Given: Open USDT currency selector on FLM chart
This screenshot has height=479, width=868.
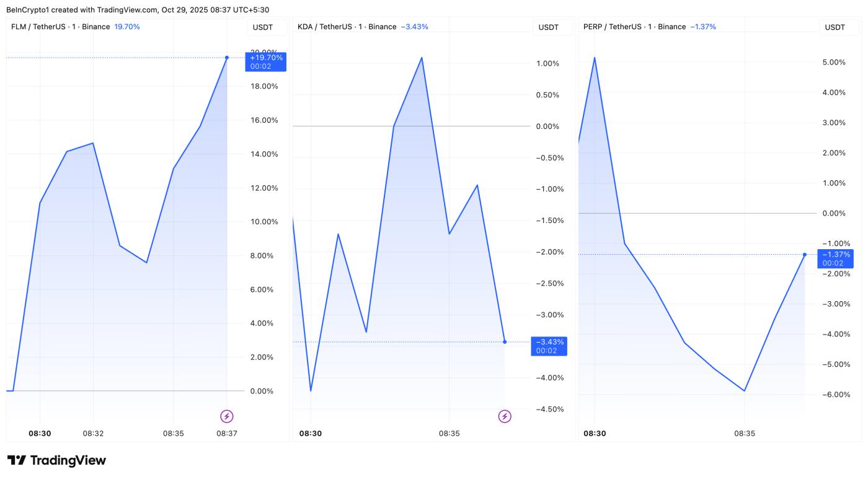Looking at the screenshot, I should pyautogui.click(x=262, y=27).
